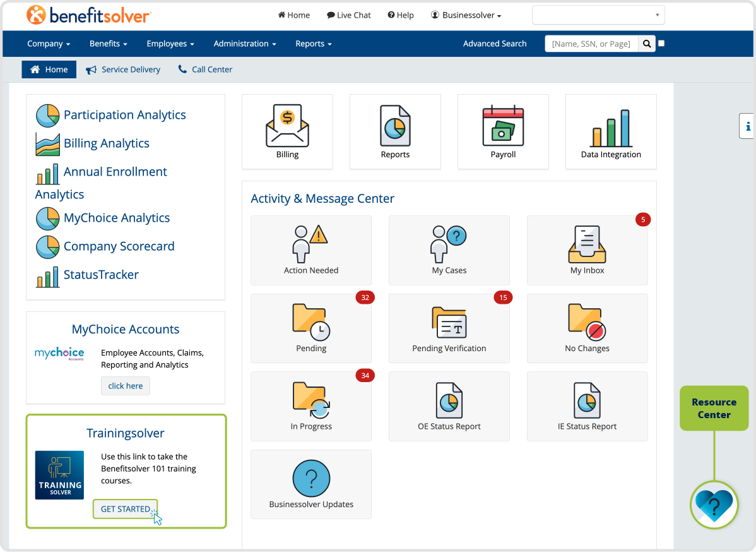Click the Billing Analytics area chart icon

click(x=48, y=144)
